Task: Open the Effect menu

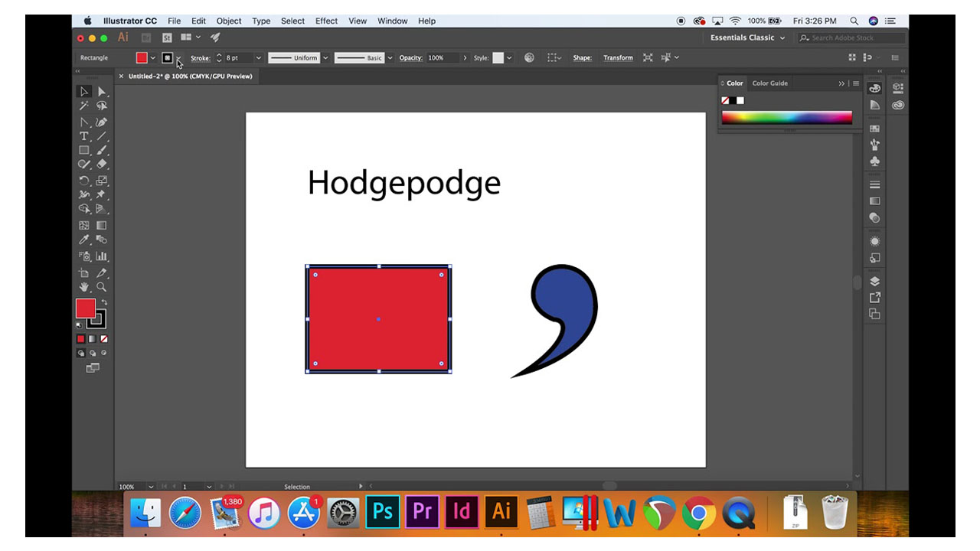Action: point(326,21)
